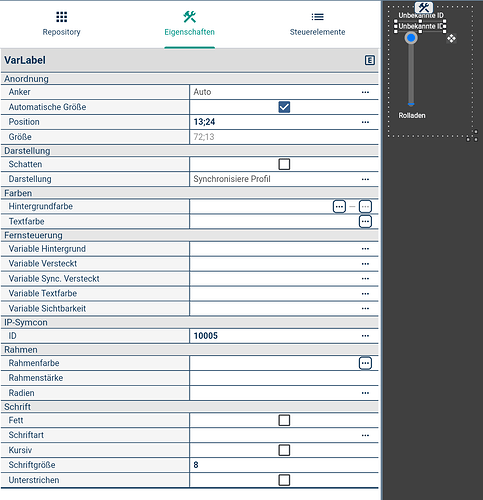Enable the Schatten checkbox
Viewport: 483px width, 500px height.
[x=284, y=164]
